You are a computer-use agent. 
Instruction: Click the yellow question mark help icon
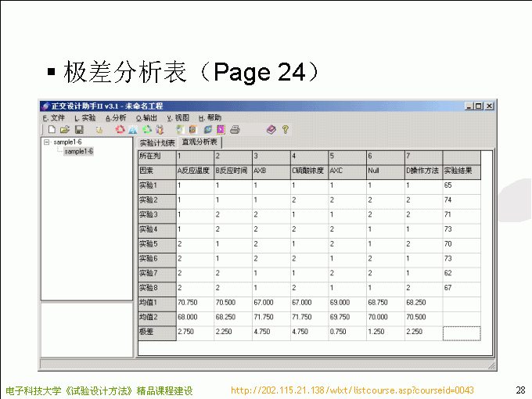[285, 129]
